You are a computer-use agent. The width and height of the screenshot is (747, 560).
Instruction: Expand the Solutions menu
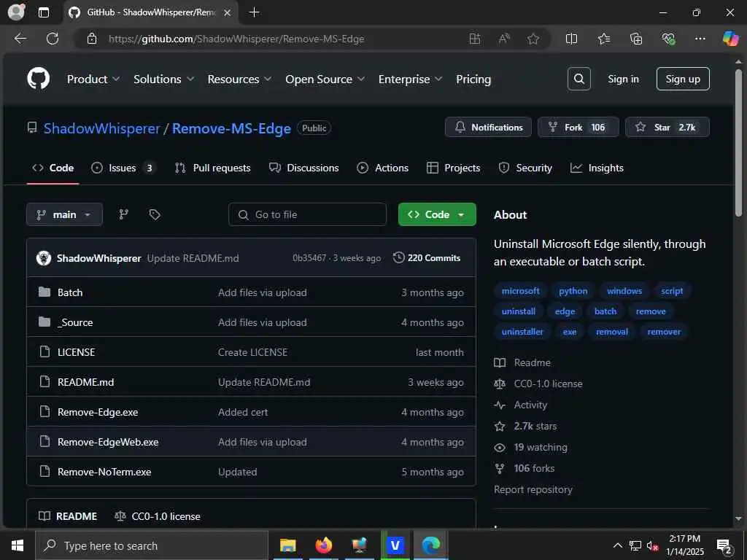(163, 79)
